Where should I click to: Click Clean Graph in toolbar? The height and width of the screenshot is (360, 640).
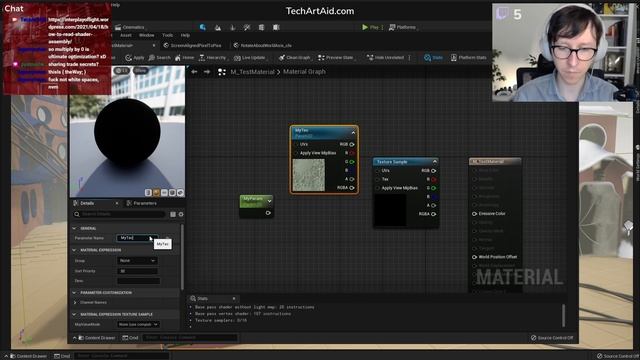point(294,58)
